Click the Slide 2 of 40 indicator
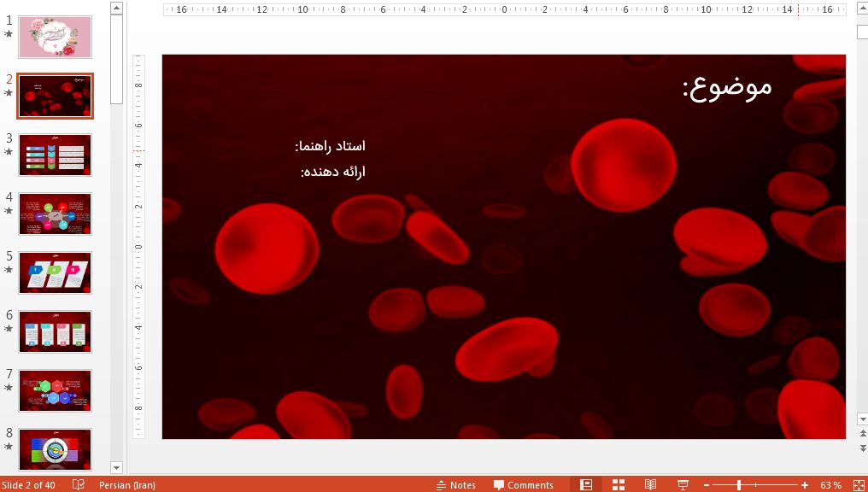The width and height of the screenshot is (868, 492). click(x=29, y=484)
